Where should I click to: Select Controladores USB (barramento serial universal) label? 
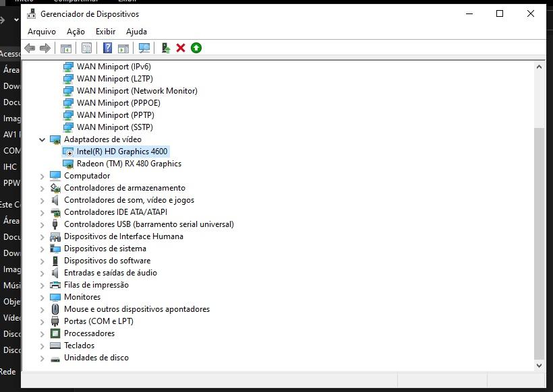coord(149,224)
